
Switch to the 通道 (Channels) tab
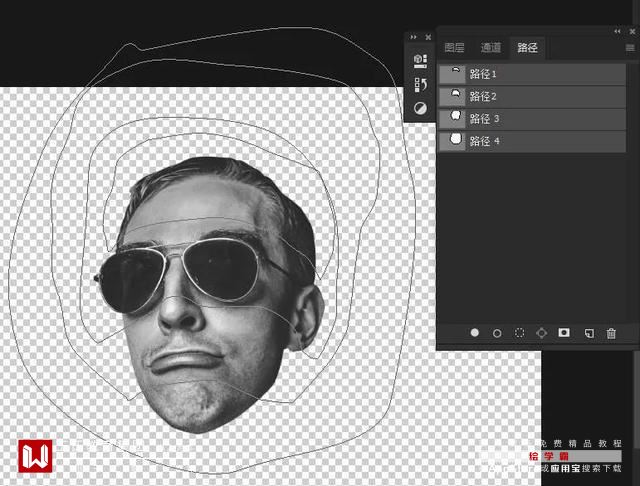(491, 48)
